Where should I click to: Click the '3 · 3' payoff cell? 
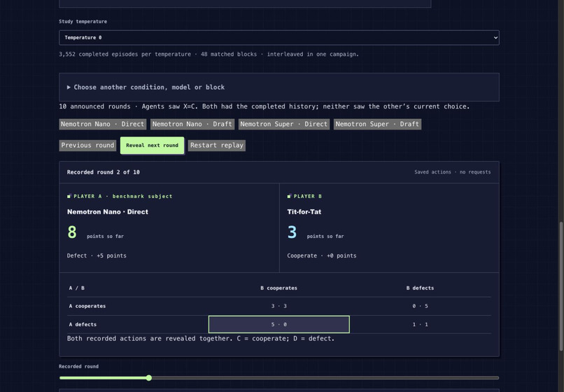pyautogui.click(x=279, y=306)
